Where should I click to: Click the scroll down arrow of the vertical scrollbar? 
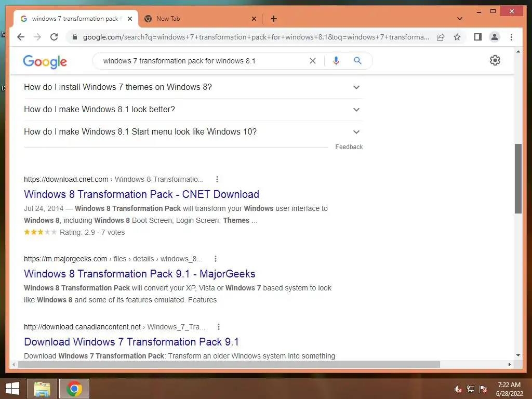(518, 355)
